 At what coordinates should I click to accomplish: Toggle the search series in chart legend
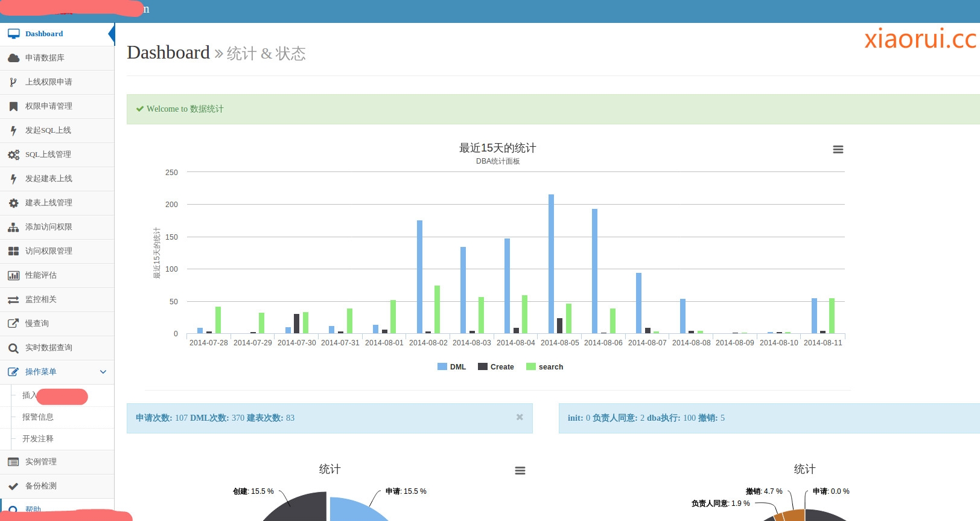click(x=545, y=366)
